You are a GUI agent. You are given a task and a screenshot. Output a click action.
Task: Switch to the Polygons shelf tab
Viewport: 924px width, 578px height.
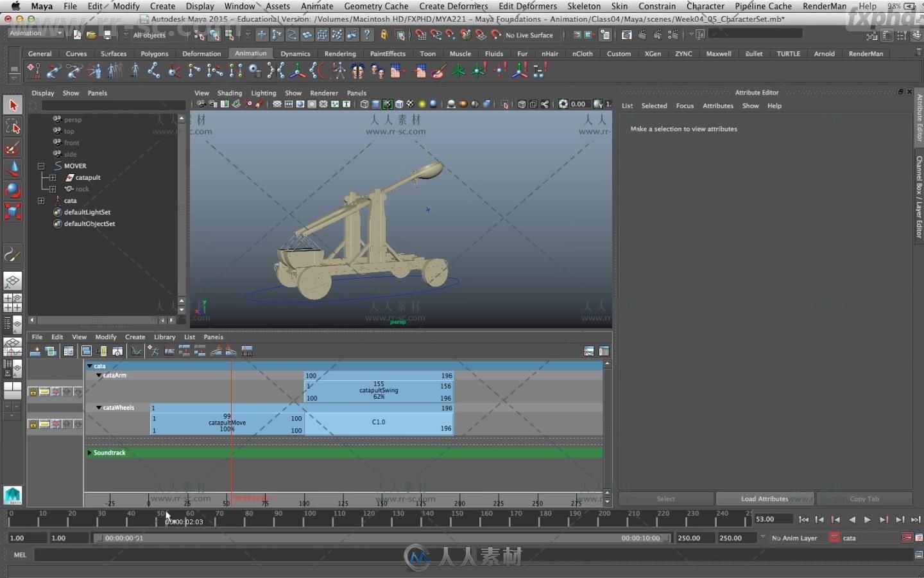tap(155, 54)
